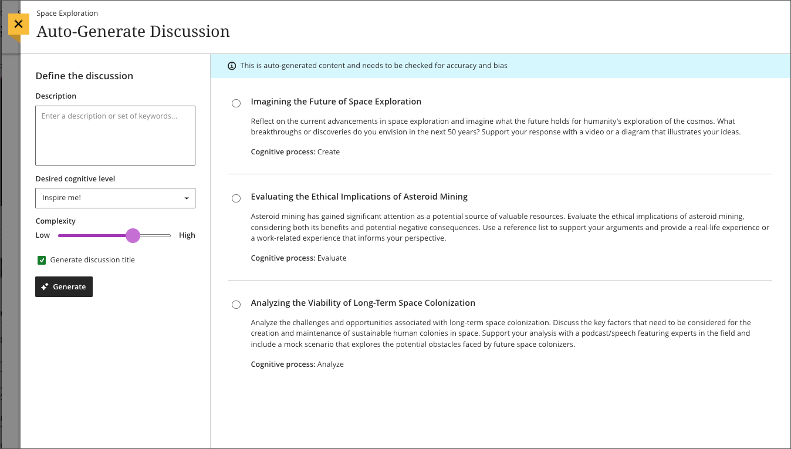
Task: Click the complexity slider handle
Action: 133,235
